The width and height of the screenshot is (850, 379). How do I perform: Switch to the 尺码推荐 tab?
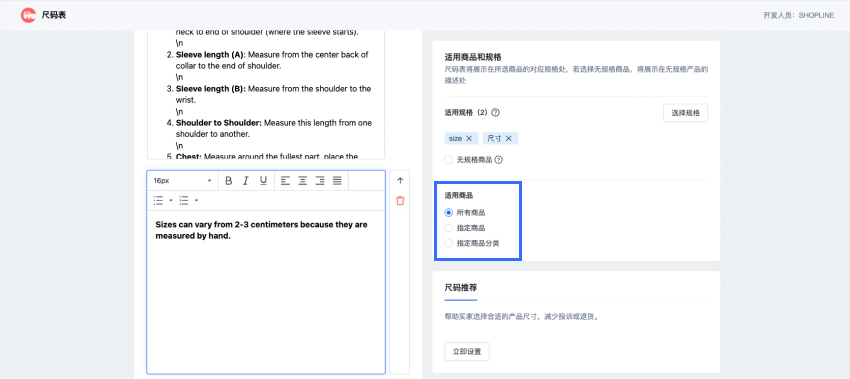tap(461, 287)
